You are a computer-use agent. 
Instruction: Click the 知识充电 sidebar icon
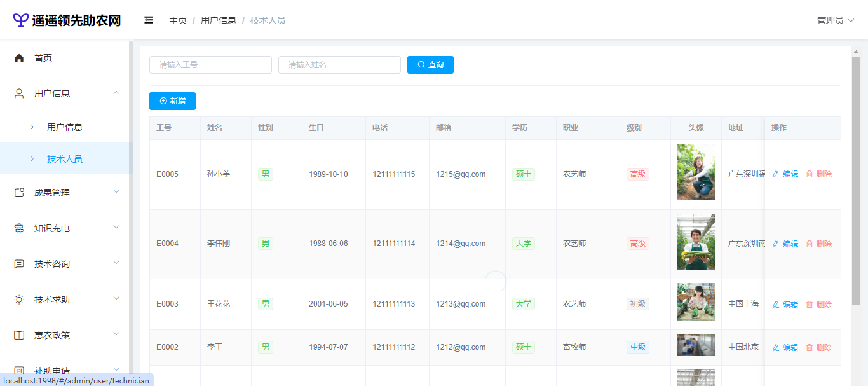coord(19,228)
